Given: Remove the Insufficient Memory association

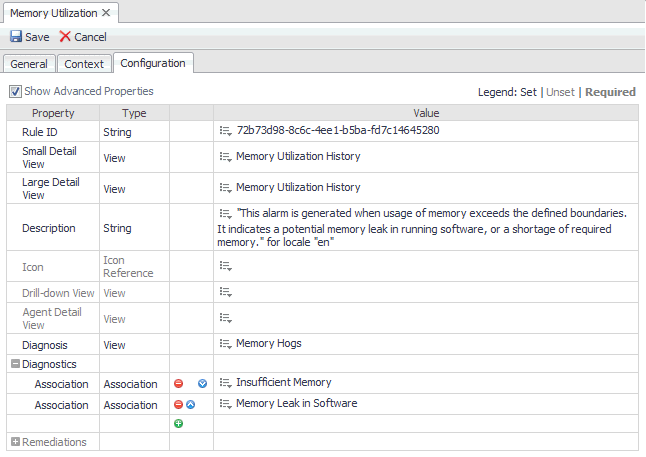Looking at the screenshot, I should [x=179, y=383].
